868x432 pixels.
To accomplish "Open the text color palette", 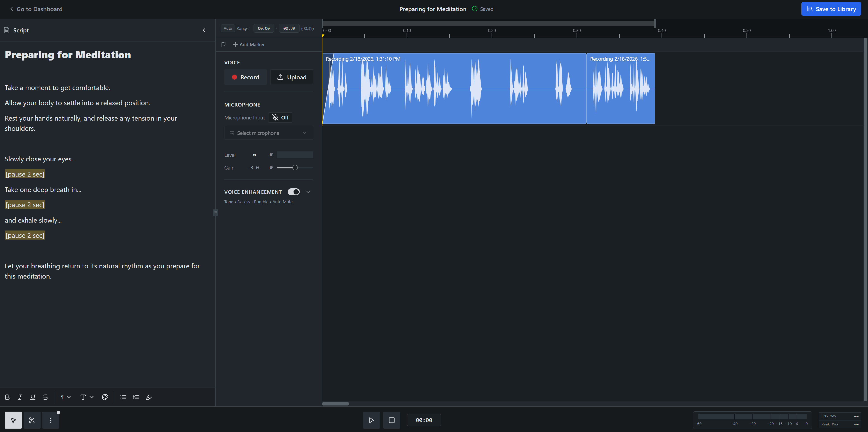I will (105, 397).
